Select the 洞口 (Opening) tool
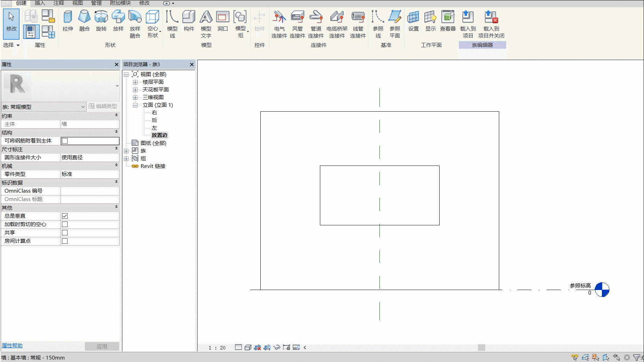Viewport: 644px width, 362px height. coord(222,21)
